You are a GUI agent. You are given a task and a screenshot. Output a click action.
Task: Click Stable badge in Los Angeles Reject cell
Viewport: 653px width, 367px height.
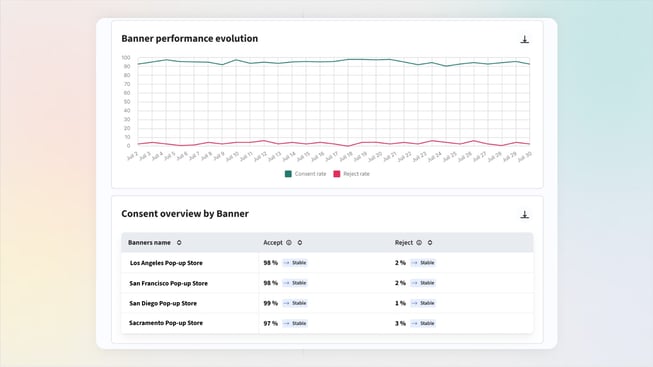423,263
